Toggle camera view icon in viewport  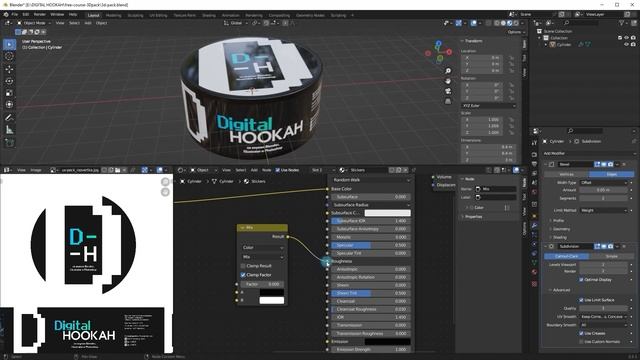pos(448,91)
